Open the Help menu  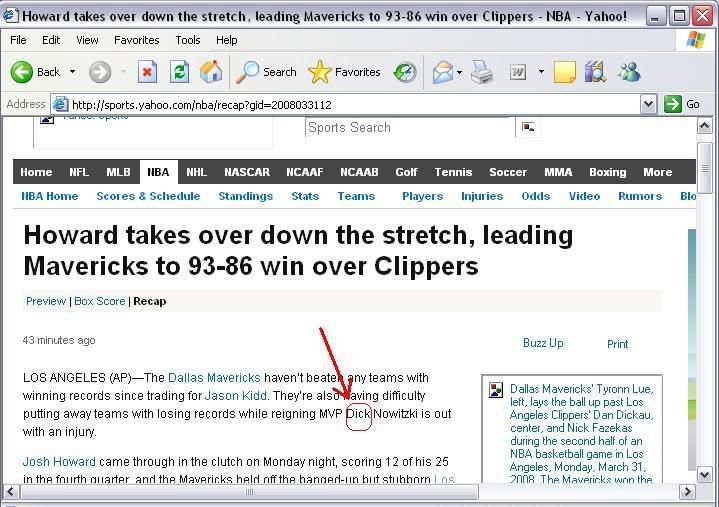coord(227,40)
